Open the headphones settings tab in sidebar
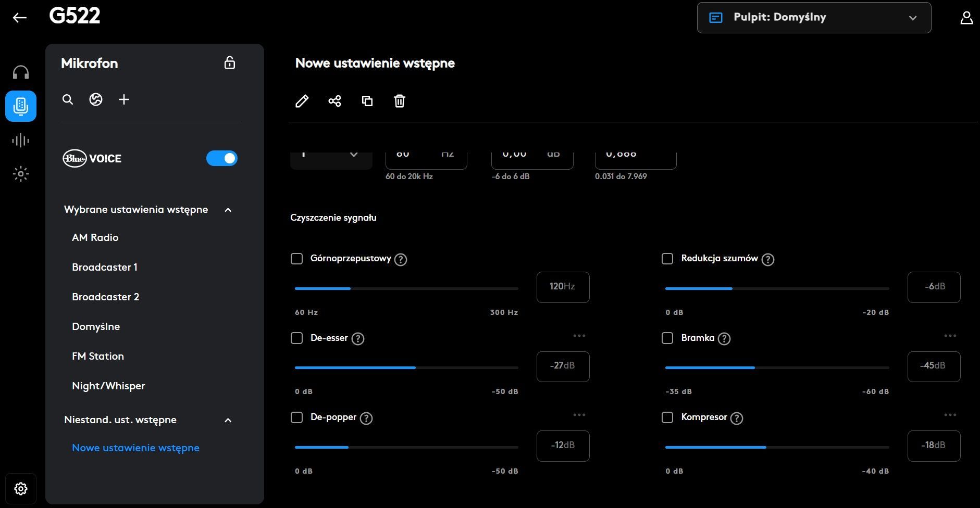This screenshot has height=508, width=980. click(21, 72)
